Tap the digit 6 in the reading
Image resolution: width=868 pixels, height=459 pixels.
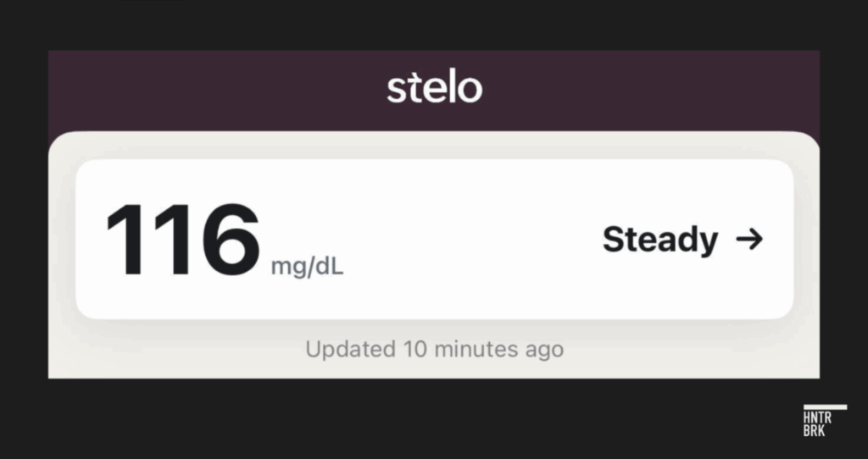(x=231, y=240)
